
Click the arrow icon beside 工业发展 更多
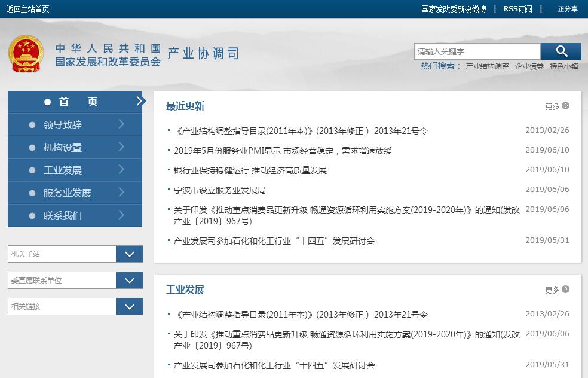[x=565, y=289]
